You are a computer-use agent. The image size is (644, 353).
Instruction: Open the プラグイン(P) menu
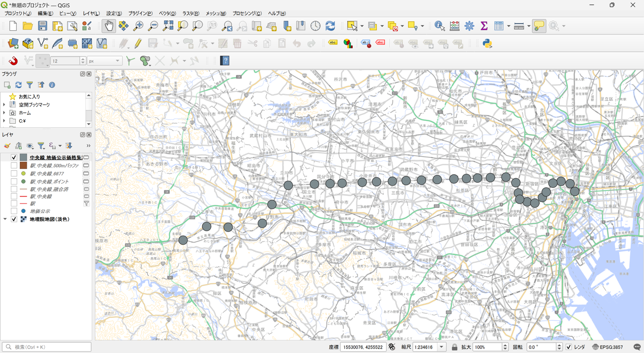[140, 13]
